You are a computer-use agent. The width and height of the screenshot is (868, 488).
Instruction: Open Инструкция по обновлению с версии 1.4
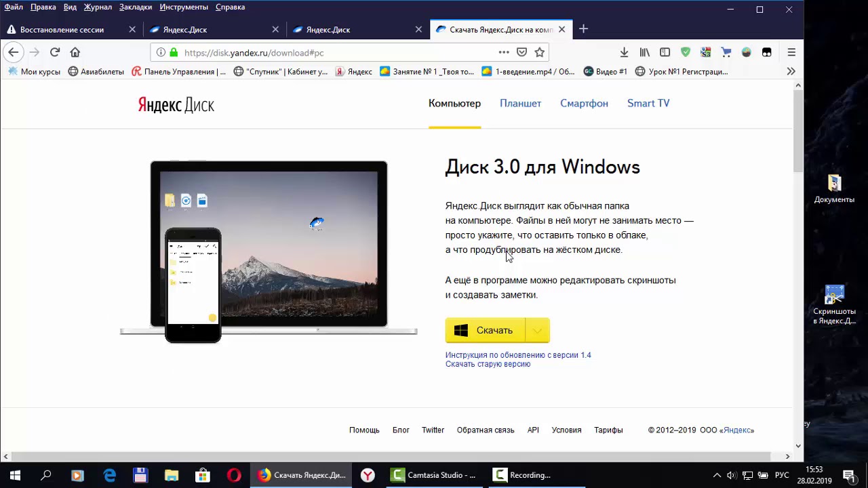pyautogui.click(x=518, y=354)
